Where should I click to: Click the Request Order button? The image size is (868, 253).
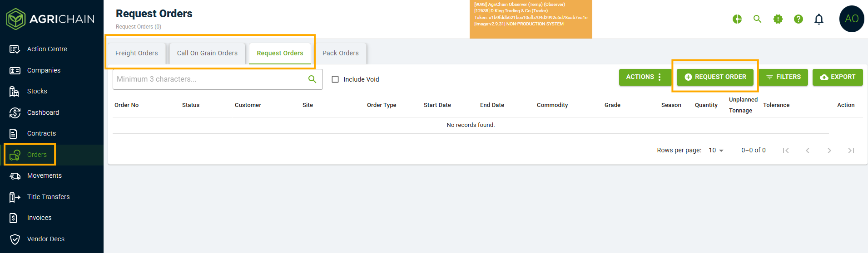(715, 77)
